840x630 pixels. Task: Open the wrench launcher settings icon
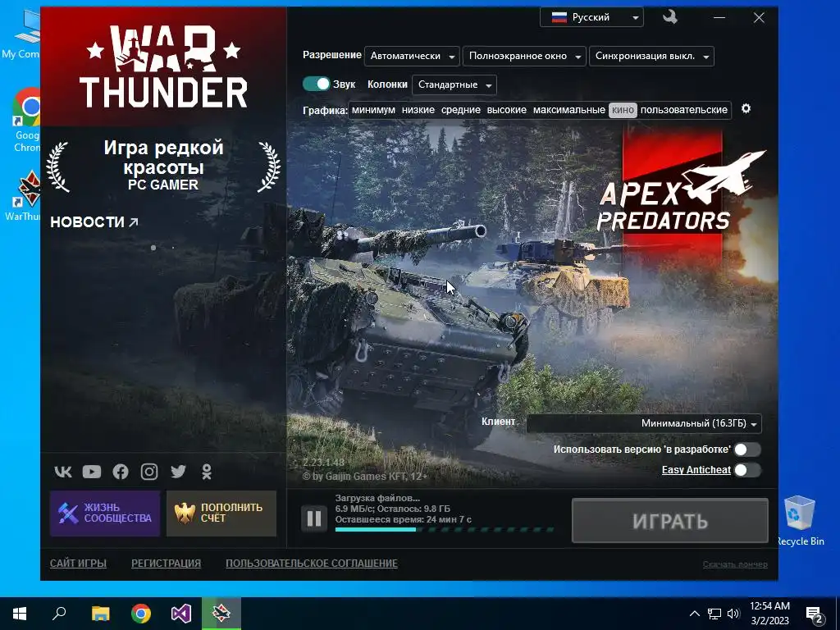669,17
